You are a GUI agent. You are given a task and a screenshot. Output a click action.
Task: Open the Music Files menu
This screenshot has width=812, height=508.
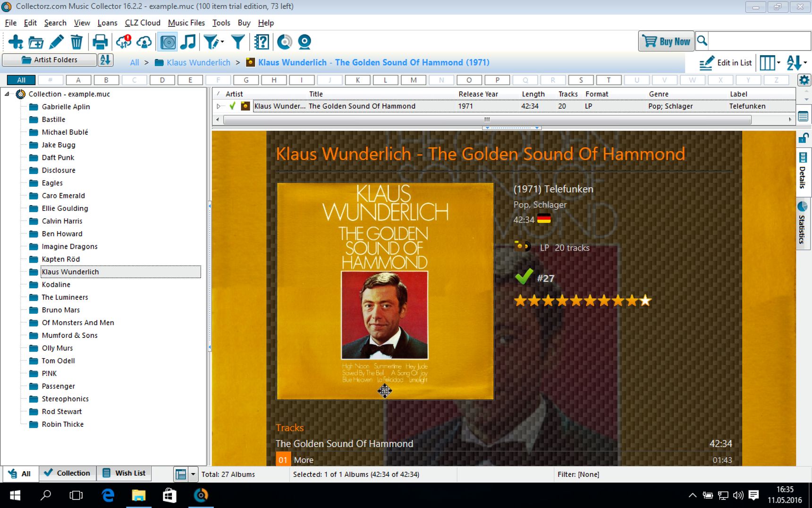[186, 23]
